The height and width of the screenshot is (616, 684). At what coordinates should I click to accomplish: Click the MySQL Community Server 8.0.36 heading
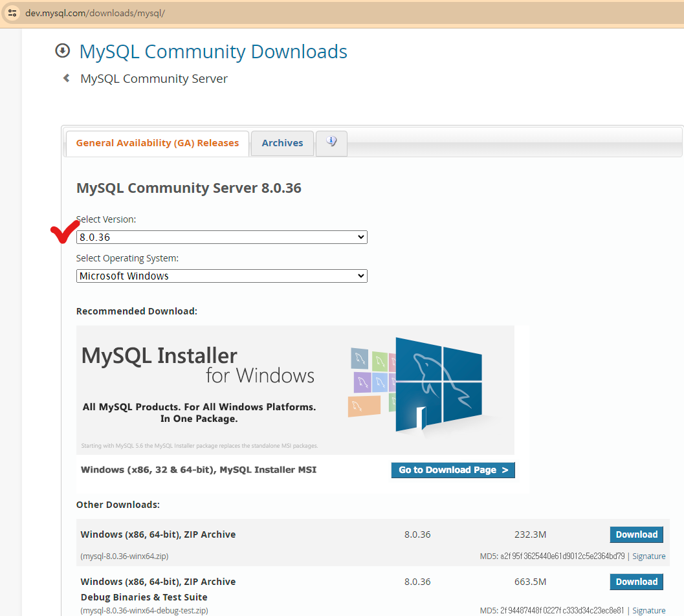[188, 188]
